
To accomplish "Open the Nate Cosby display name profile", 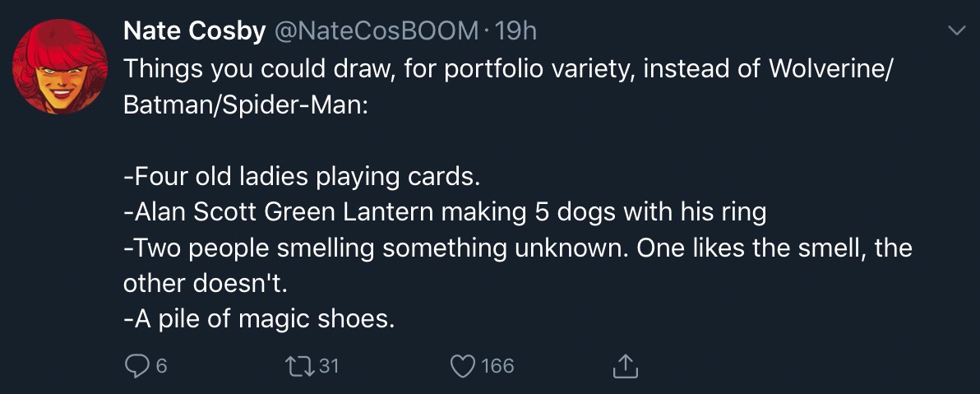I will 194,31.
